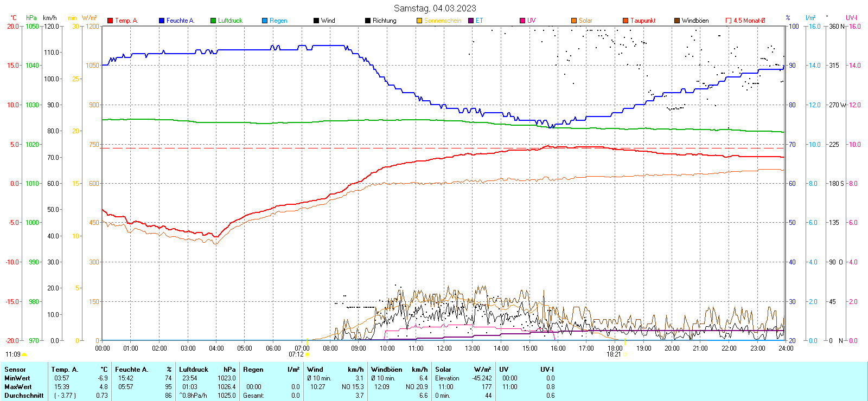868x401 pixels.
Task: Click the red Temp. A. legend square
Action: 110,21
